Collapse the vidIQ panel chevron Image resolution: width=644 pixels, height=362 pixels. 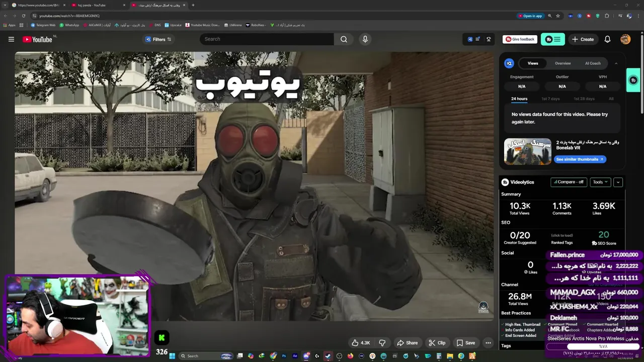pos(616,63)
